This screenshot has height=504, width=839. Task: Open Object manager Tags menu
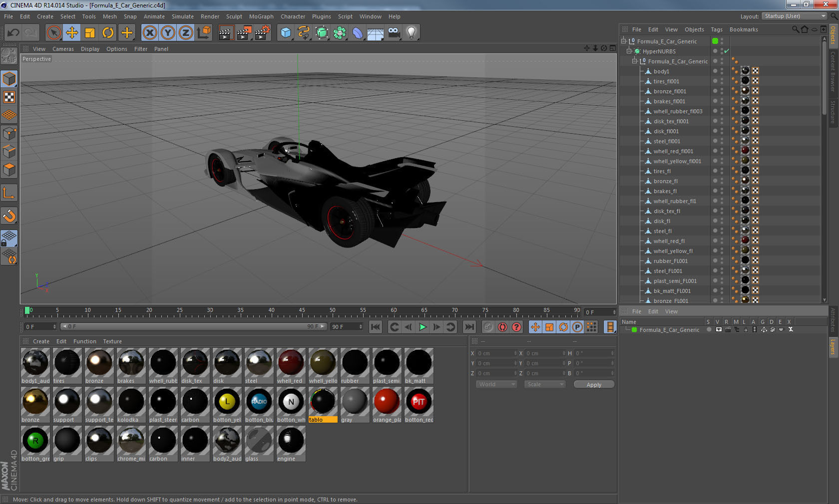[717, 29]
